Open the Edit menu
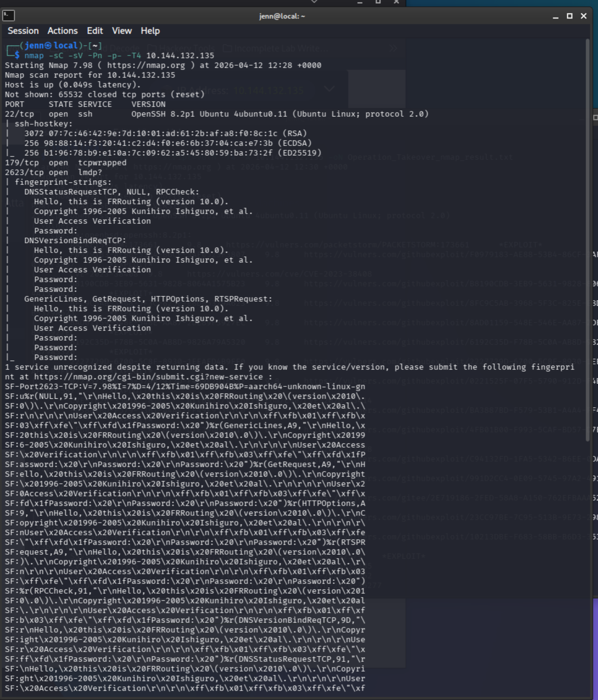 (x=95, y=31)
